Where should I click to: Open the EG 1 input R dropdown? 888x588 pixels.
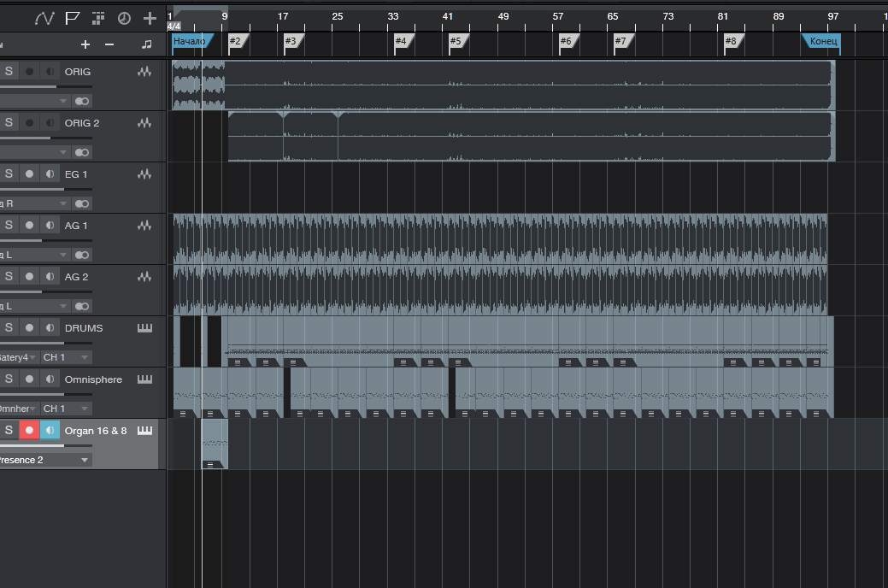pyautogui.click(x=34, y=203)
